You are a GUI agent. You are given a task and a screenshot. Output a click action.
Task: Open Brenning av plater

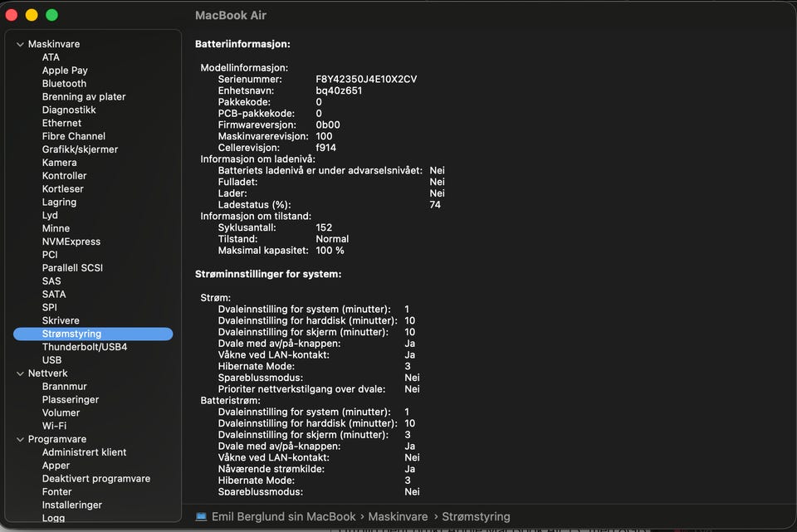pyautogui.click(x=84, y=97)
